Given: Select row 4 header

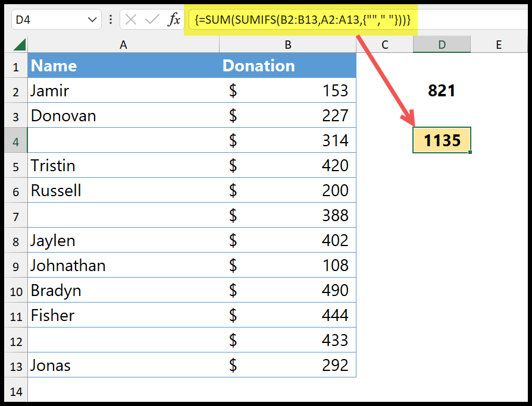Looking at the screenshot, I should 16,140.
